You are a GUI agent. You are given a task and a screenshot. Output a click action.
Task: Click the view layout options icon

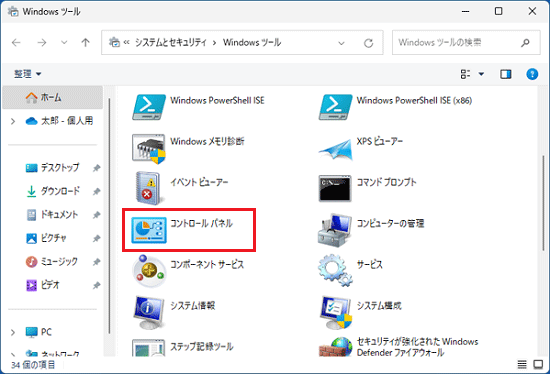[x=465, y=74]
